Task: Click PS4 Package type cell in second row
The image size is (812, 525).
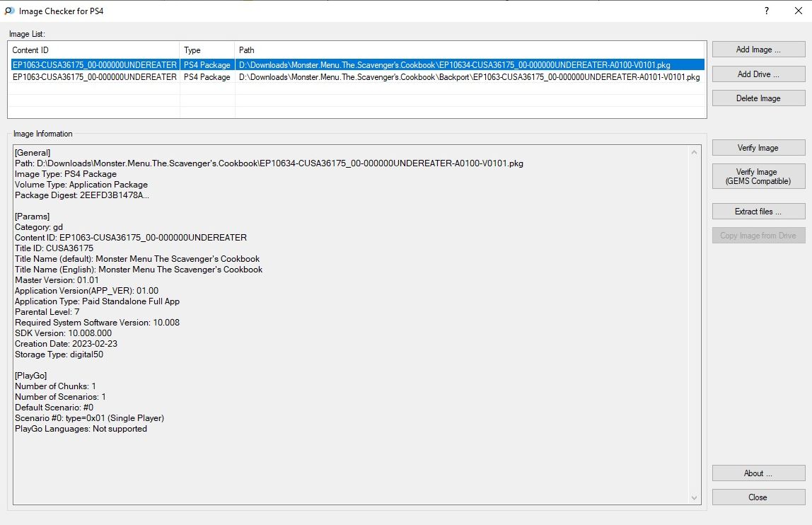Action: tap(207, 76)
